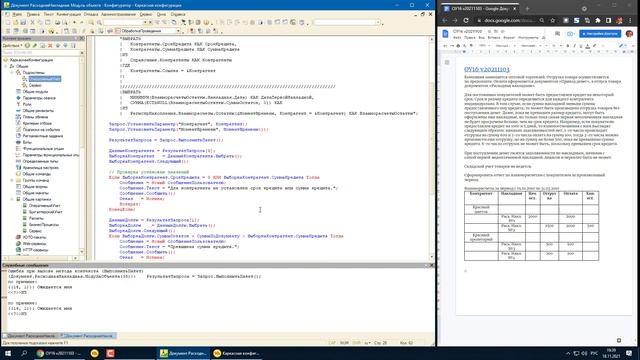Open comment history in Google Docs
The height and width of the screenshot is (360, 640).
point(557,33)
